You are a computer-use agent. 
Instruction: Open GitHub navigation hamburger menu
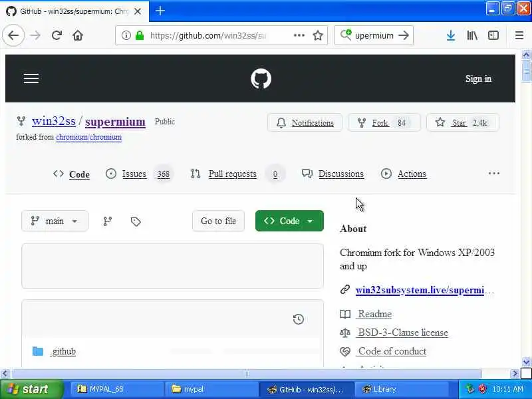[x=31, y=78]
